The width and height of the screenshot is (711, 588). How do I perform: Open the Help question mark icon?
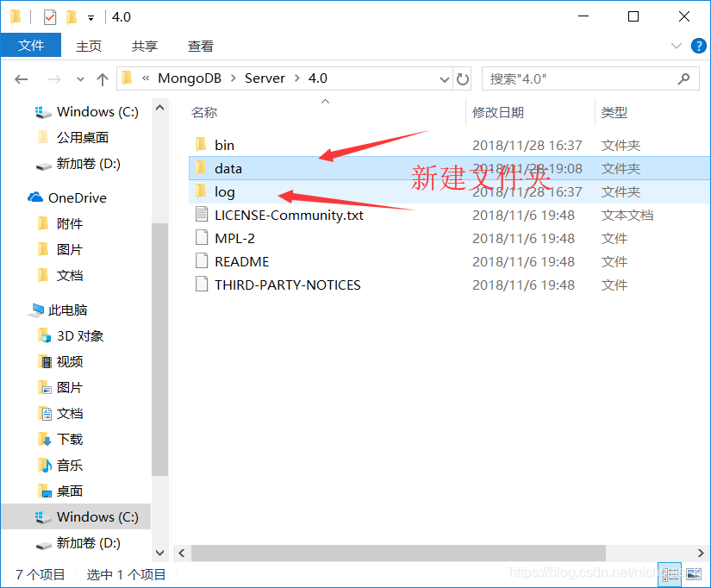pos(698,46)
